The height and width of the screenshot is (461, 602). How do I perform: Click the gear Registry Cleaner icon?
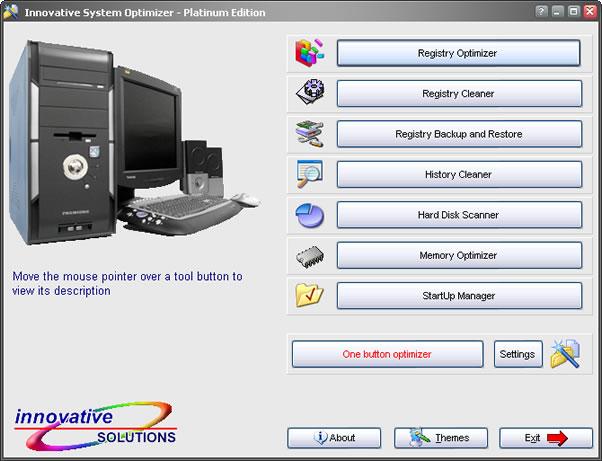click(309, 92)
